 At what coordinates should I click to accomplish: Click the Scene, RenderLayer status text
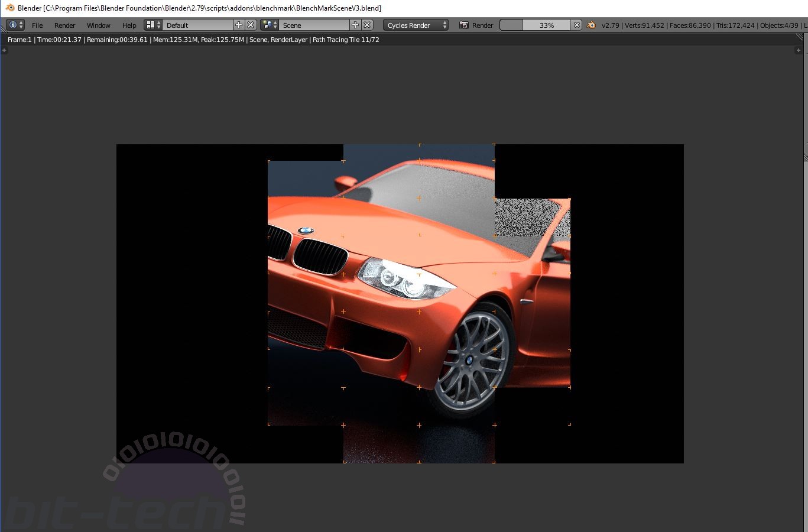coord(278,40)
